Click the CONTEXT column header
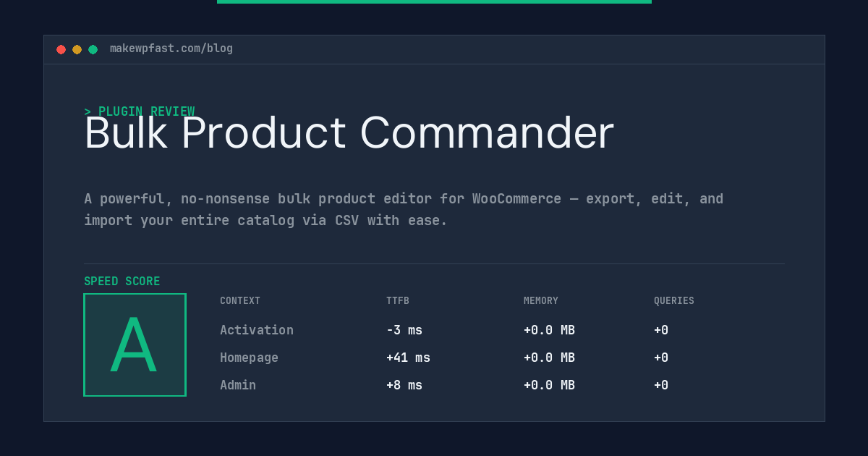Screen dimensions: 868x456 click(x=240, y=301)
